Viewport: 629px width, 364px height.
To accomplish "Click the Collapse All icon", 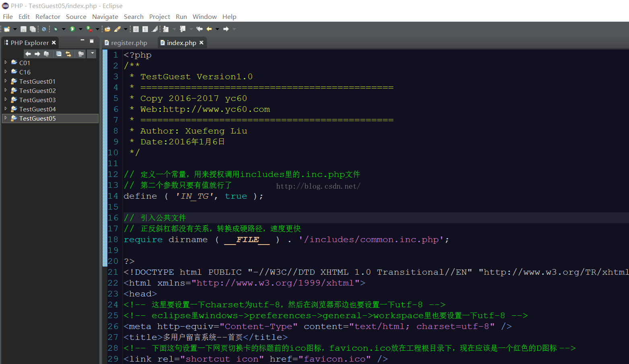I will pos(59,53).
